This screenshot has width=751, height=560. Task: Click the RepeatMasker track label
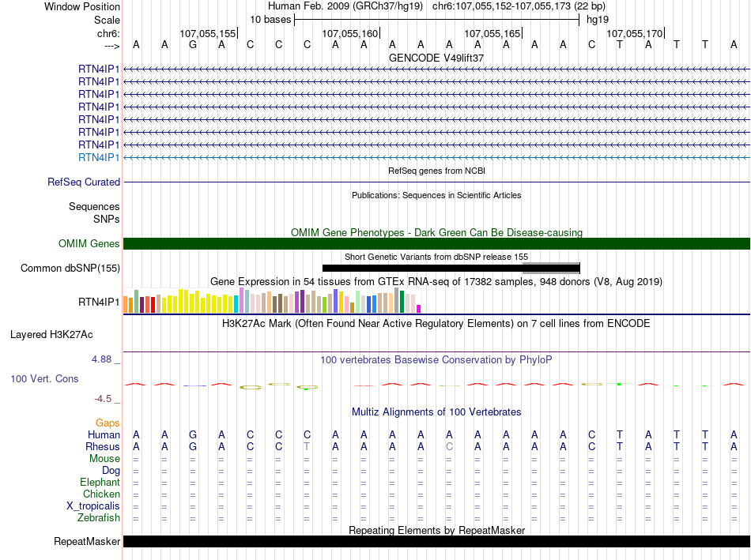(87, 542)
